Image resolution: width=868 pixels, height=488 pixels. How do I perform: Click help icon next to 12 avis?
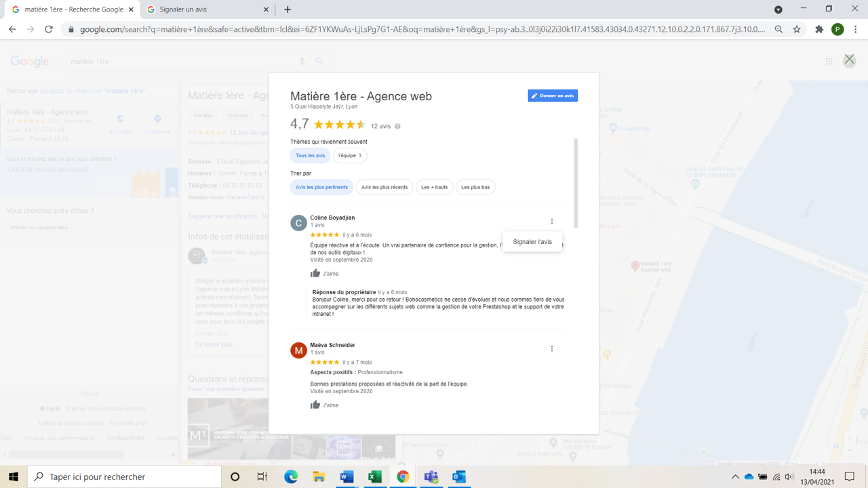click(397, 126)
